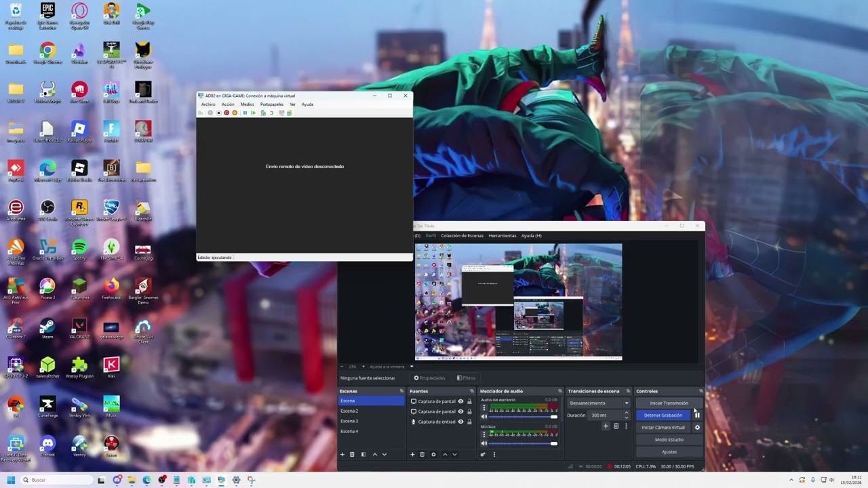Open source properties gear in Fuentes panel

point(433,454)
